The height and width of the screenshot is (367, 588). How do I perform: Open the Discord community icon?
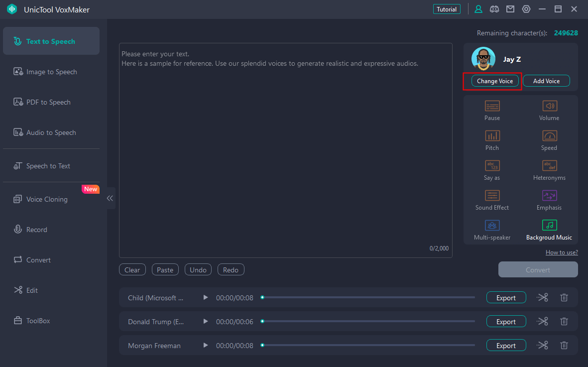(x=494, y=9)
